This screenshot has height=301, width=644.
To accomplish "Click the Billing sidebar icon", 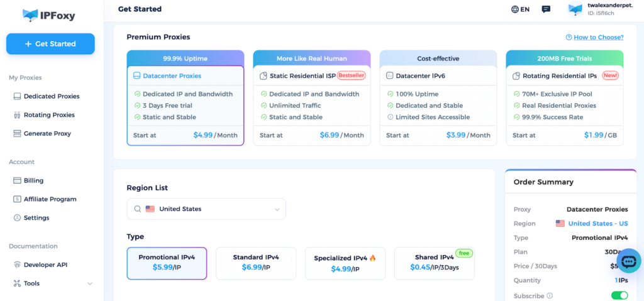I will pyautogui.click(x=18, y=181).
